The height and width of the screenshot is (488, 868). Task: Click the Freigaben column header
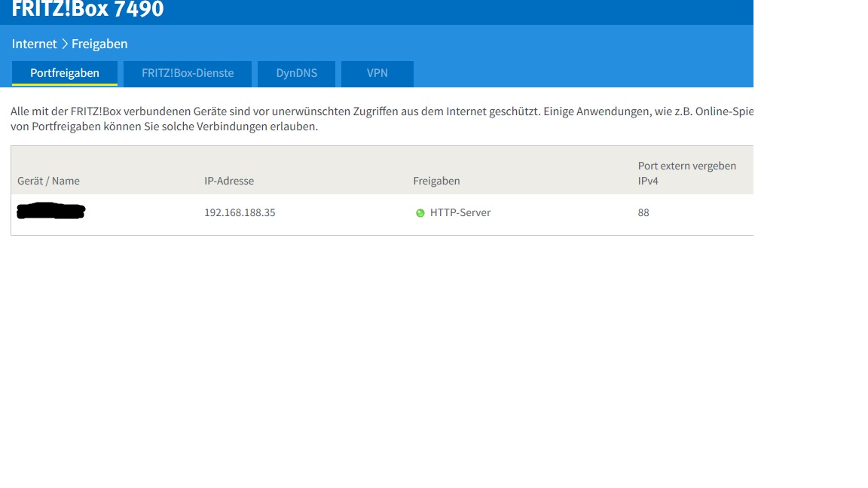436,181
